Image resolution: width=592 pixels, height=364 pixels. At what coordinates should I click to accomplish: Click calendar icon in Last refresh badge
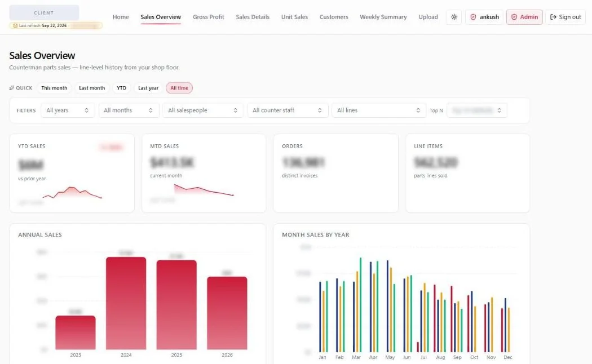point(15,26)
